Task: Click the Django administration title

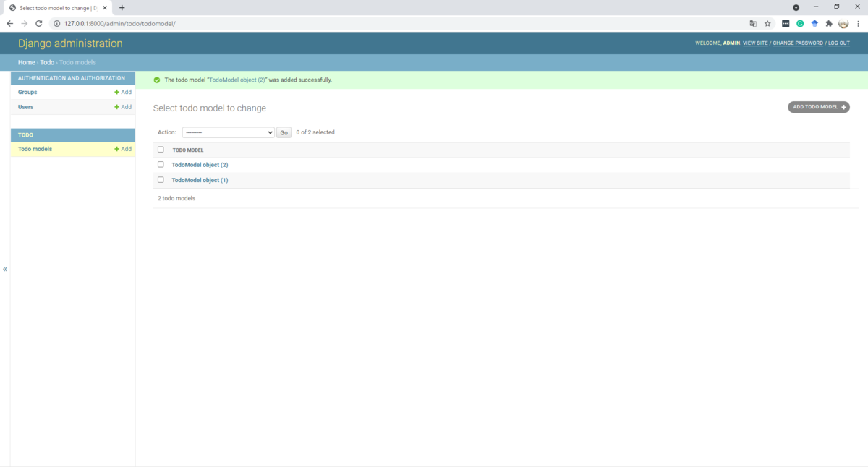Action: tap(70, 43)
